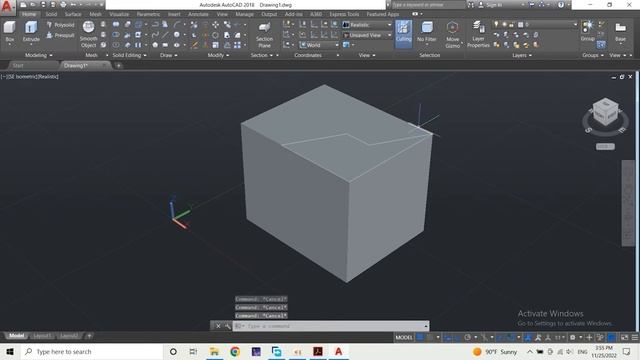
Task: Toggle Clean Screen in status bar
Action: pos(624,337)
